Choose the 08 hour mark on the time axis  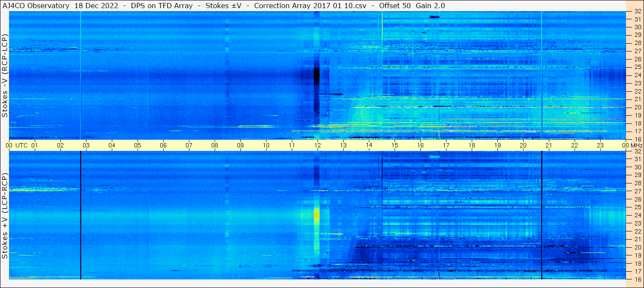[x=215, y=145]
